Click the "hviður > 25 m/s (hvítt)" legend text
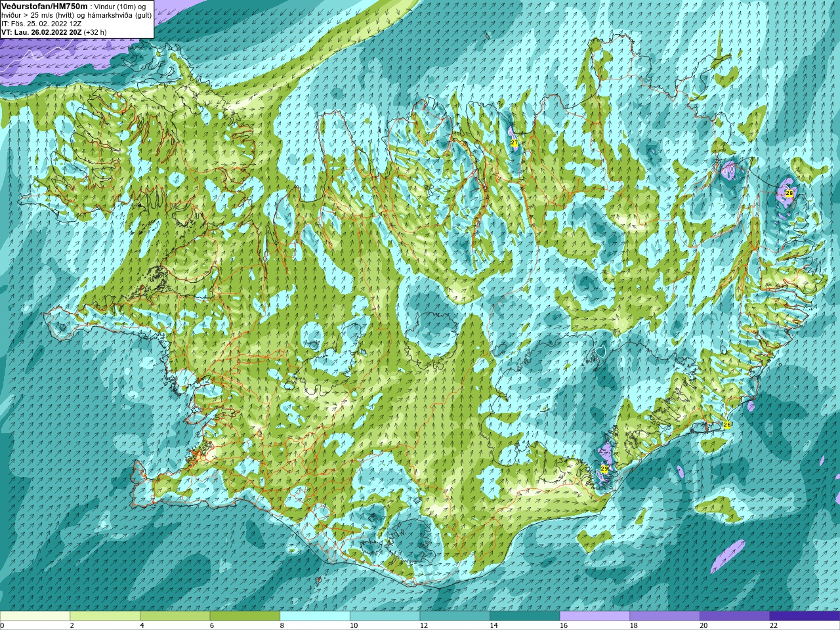This screenshot has height=630, width=840. 37,15
